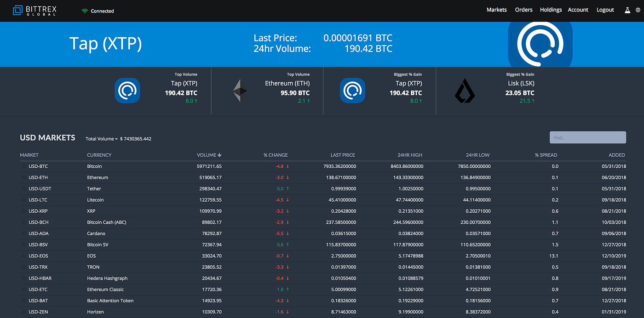Sort table by Currency column header
Viewport: 644px width, 318px height.
click(x=99, y=155)
